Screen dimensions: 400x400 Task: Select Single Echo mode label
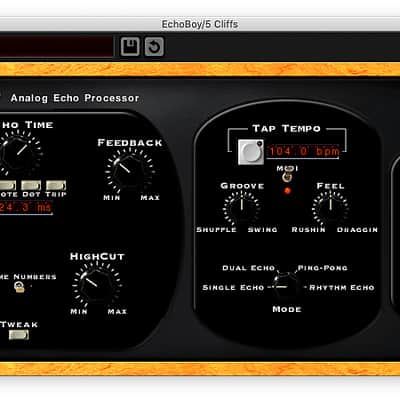pyautogui.click(x=233, y=287)
